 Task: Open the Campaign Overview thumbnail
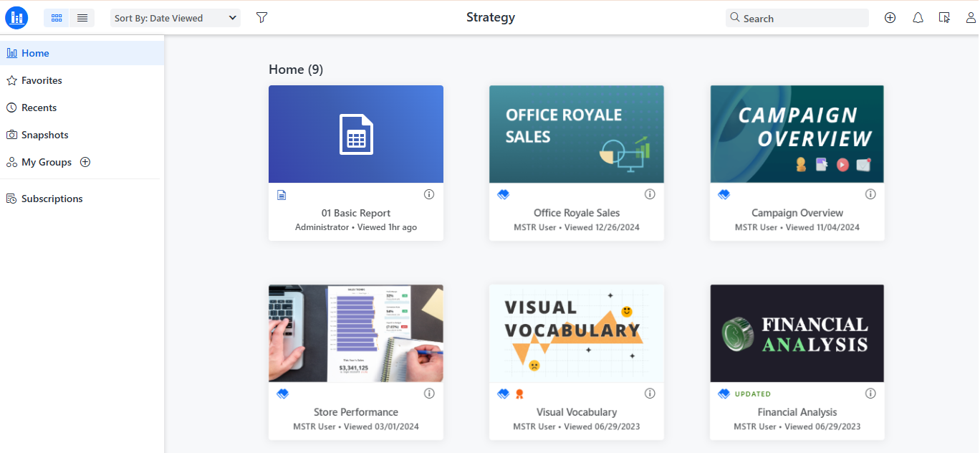797,134
